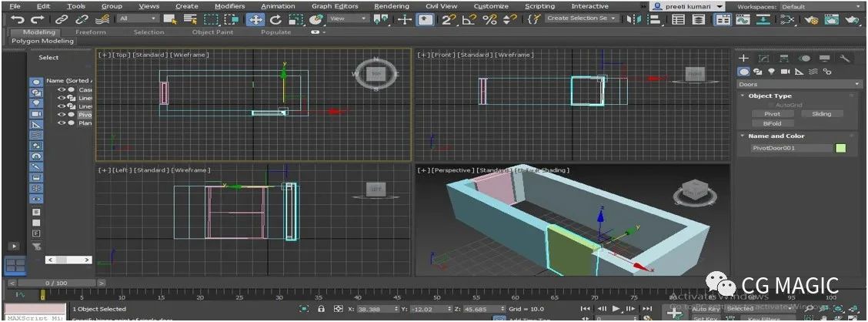Click the Redo arrow icon
Screen dimensions: 868x322
click(x=37, y=19)
